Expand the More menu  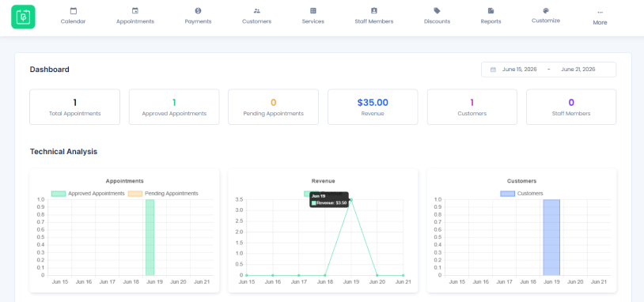pyautogui.click(x=600, y=23)
